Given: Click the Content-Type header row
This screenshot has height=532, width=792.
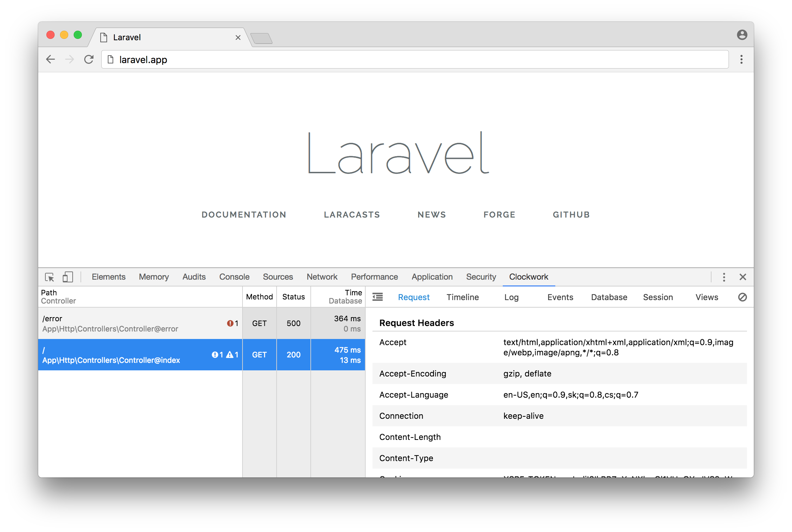Looking at the screenshot, I should (559, 458).
